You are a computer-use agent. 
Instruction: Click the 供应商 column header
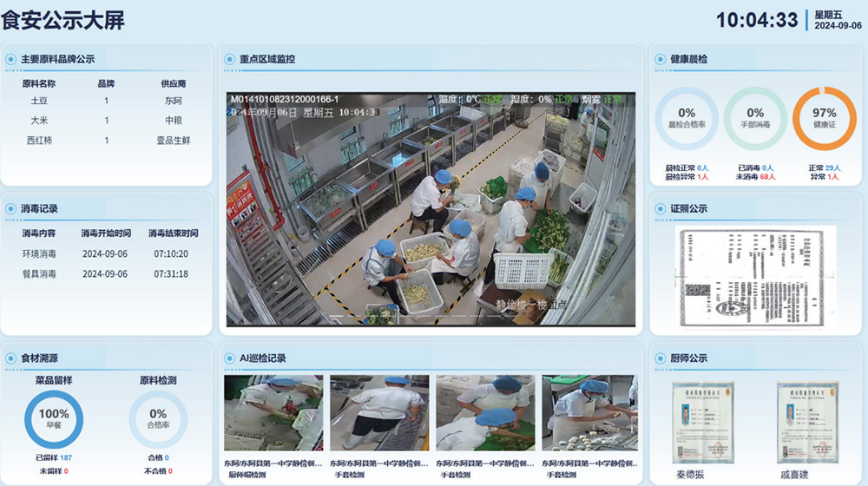174,83
